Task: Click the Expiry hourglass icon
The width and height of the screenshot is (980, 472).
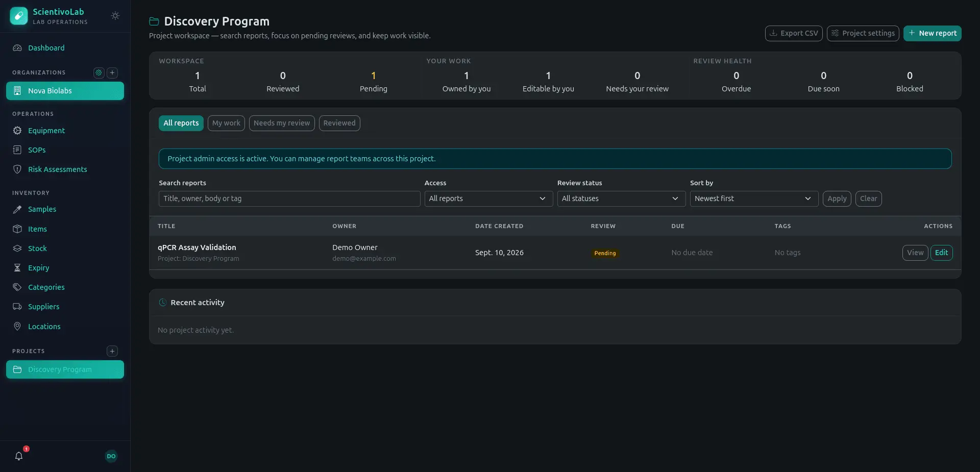Action: coord(17,268)
